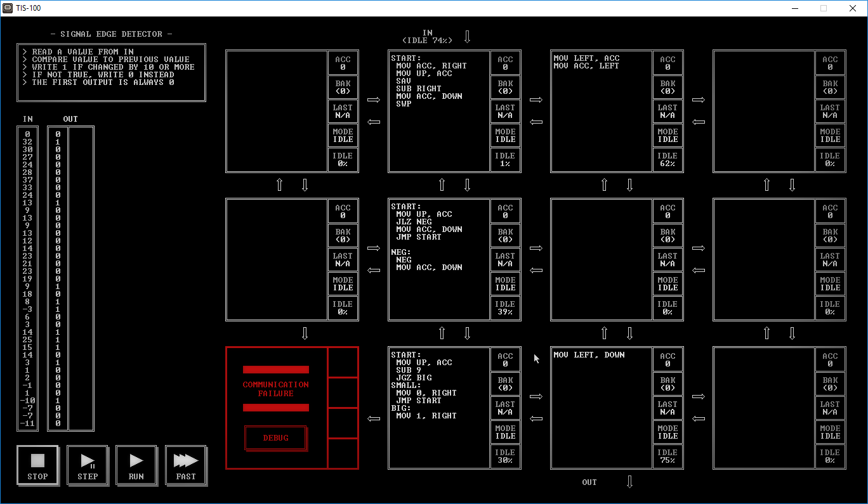Click the empty top-left node editor

tap(277, 111)
